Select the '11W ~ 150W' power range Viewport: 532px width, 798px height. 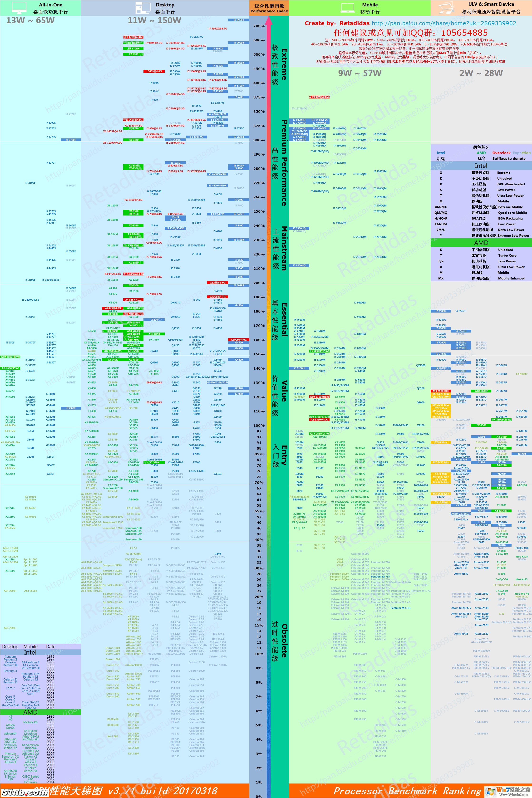[154, 20]
